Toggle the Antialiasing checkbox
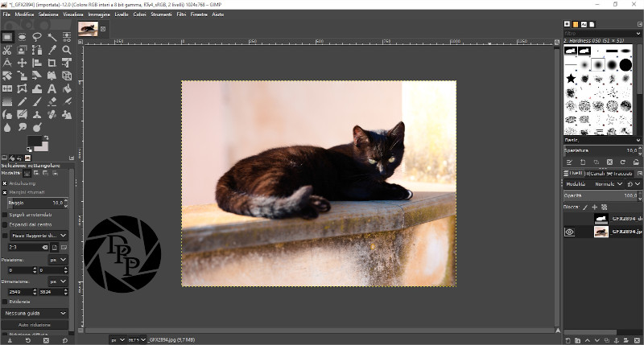This screenshot has width=644, height=345. [x=5, y=183]
